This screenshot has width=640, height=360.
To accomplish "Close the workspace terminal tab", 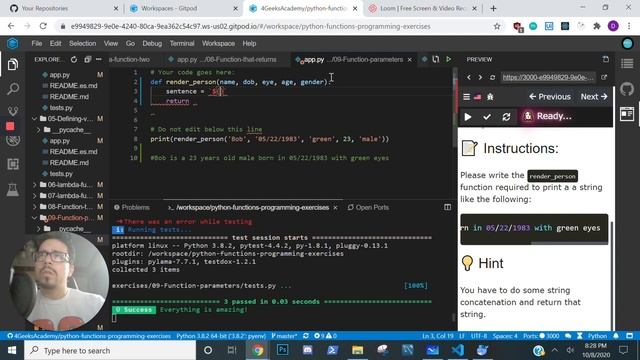I will coord(335,207).
